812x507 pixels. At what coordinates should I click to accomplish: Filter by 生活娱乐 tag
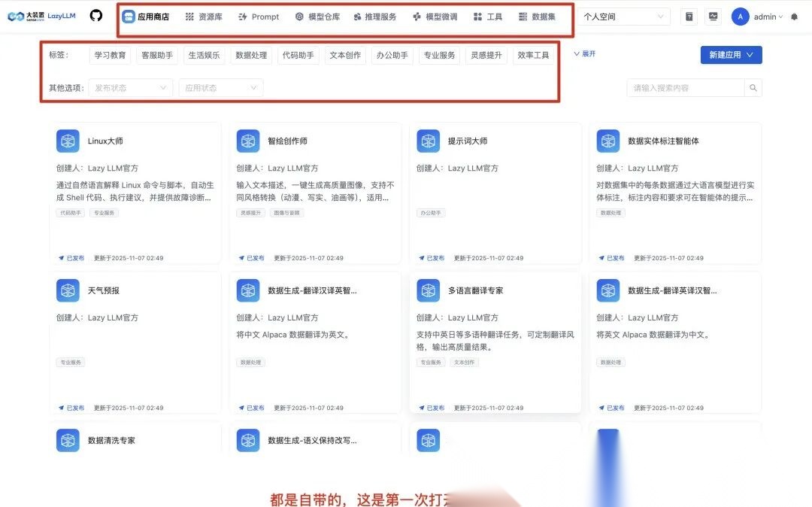(x=204, y=55)
